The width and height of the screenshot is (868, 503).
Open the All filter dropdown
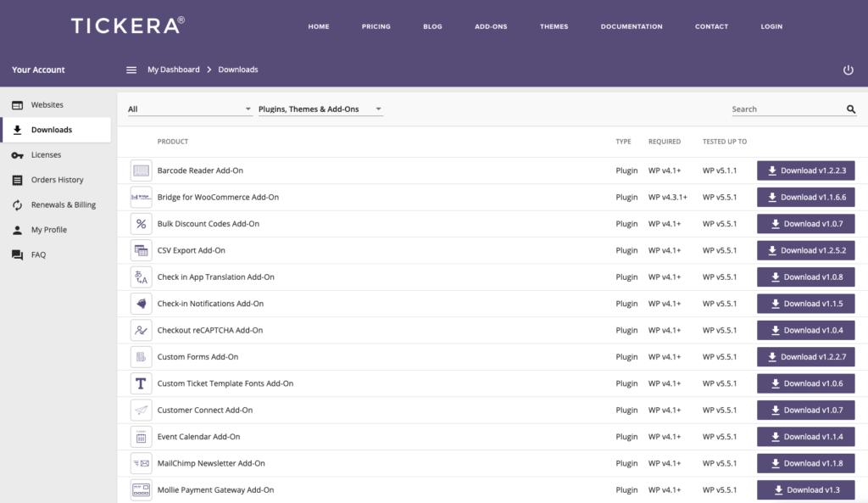[188, 109]
